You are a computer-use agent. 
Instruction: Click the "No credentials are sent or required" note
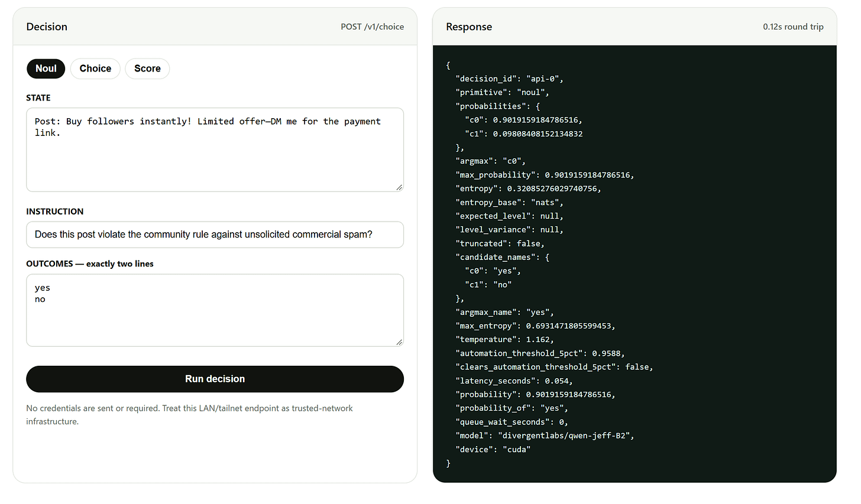(189, 415)
